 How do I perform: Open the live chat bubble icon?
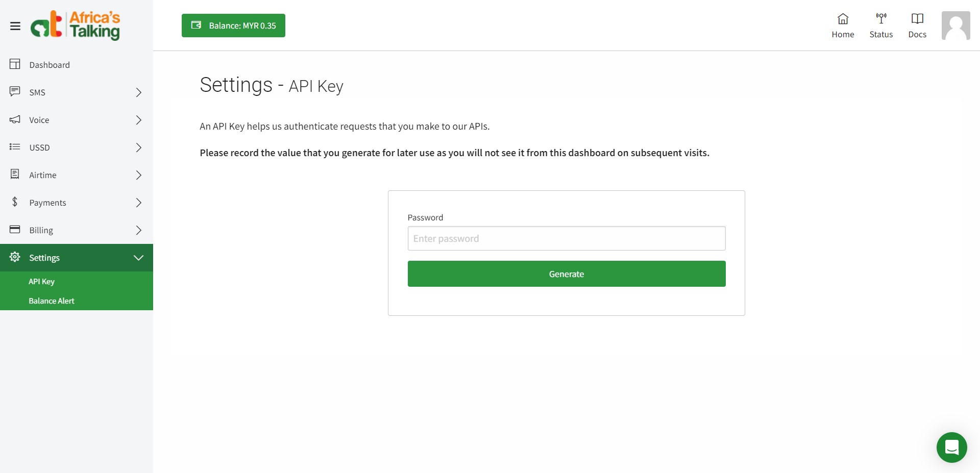coord(951,447)
